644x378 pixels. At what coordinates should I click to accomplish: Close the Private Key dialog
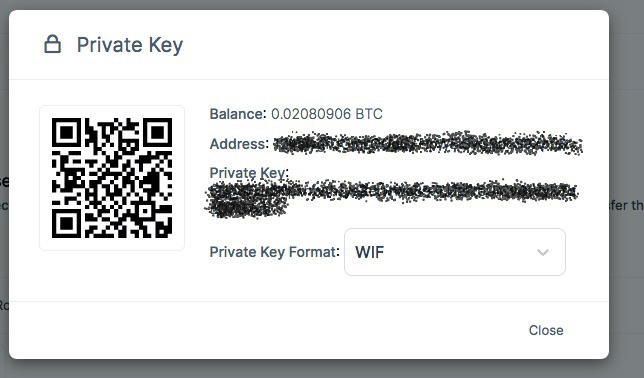(546, 330)
